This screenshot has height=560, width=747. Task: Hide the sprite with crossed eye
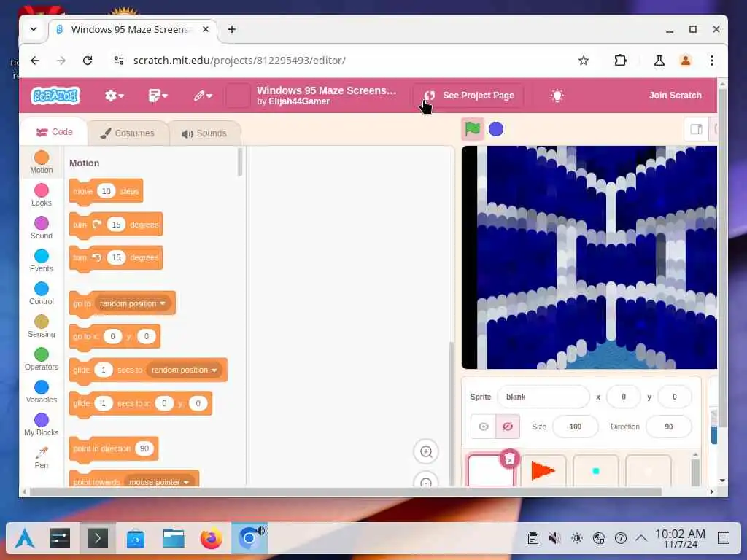tap(508, 427)
